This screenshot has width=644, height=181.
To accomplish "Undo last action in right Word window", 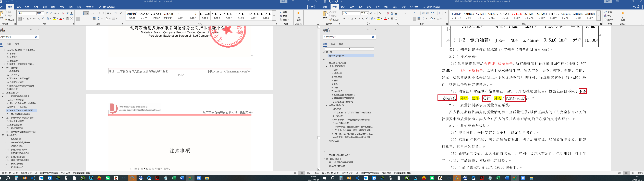I will tap(330, 2).
